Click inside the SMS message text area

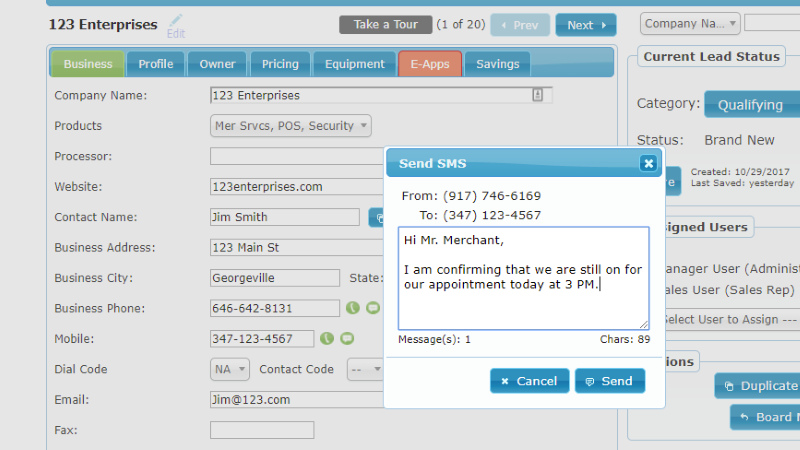tap(523, 278)
